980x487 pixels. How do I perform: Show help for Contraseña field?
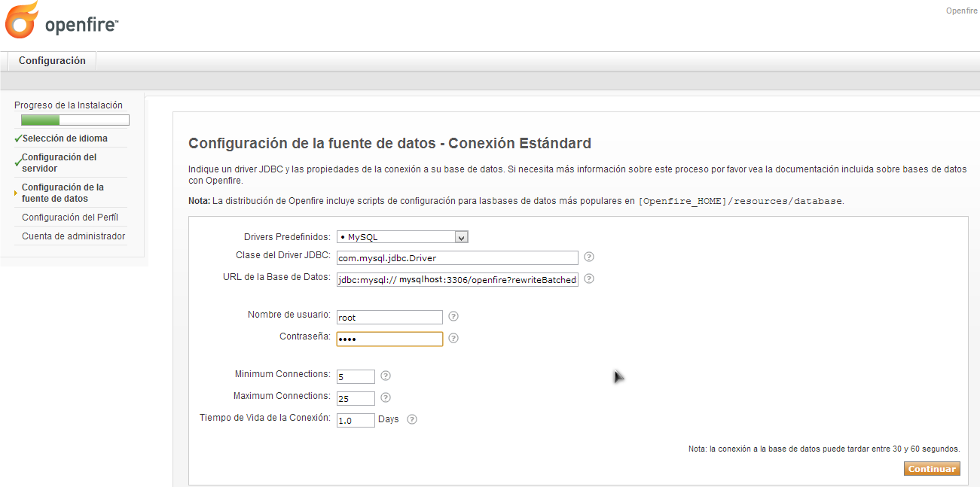(x=453, y=338)
